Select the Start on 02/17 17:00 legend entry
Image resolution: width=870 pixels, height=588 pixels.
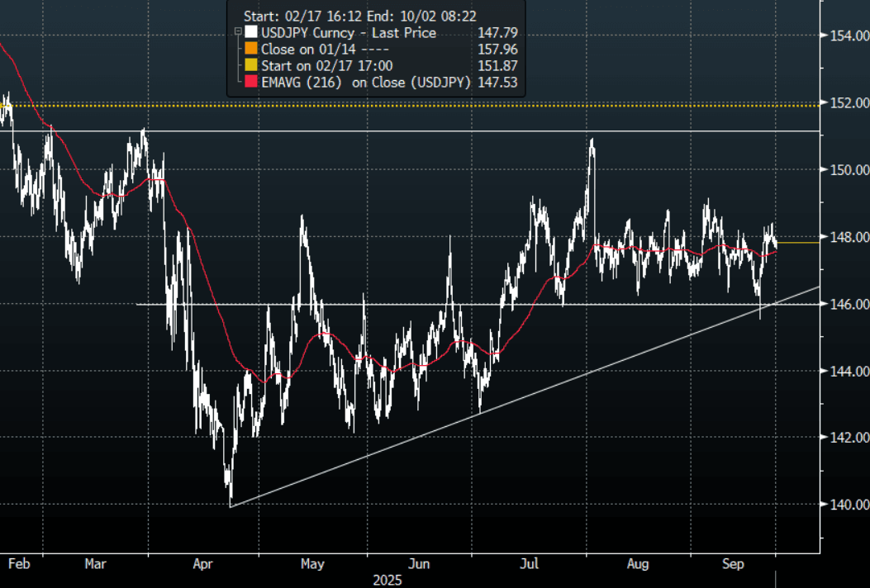click(x=326, y=65)
